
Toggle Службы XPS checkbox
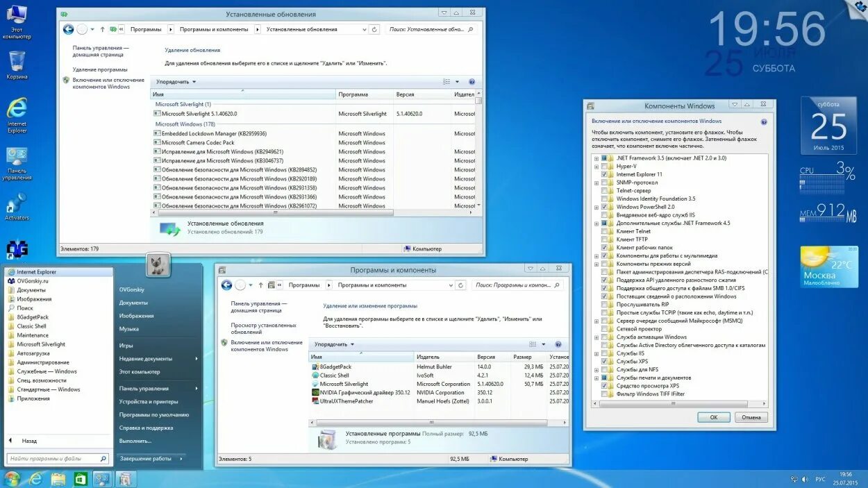[x=604, y=362]
